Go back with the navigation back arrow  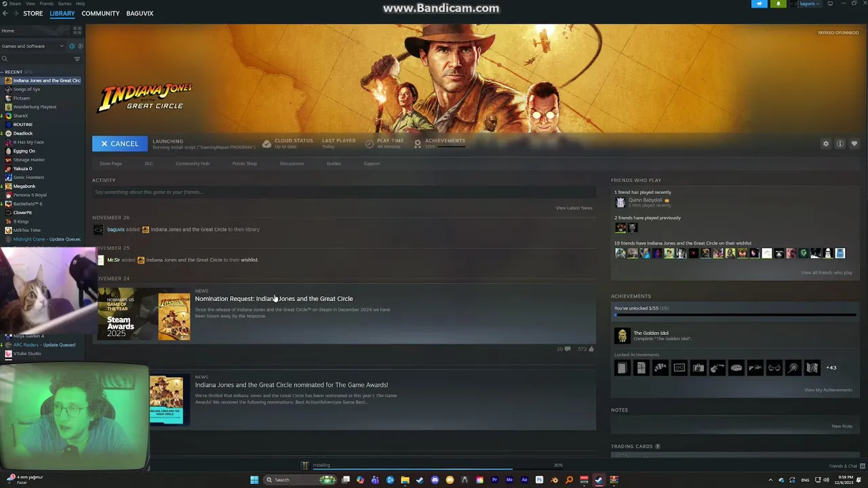point(5,14)
